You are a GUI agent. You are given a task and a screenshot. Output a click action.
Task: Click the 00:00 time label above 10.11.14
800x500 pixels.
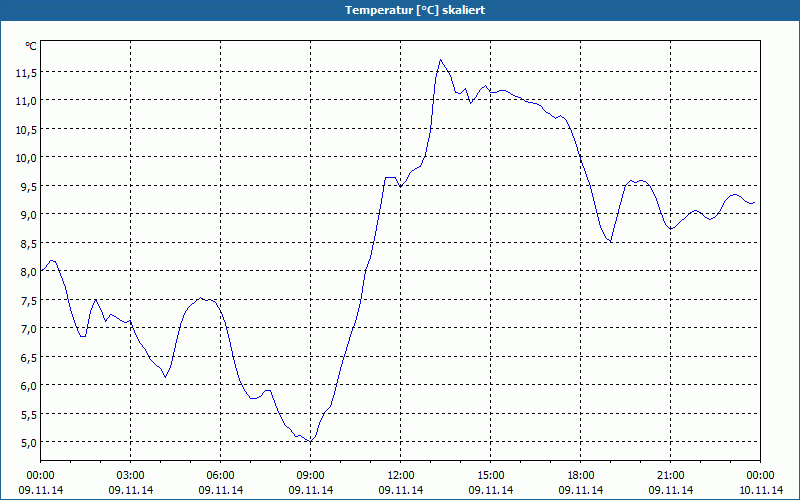760,476
